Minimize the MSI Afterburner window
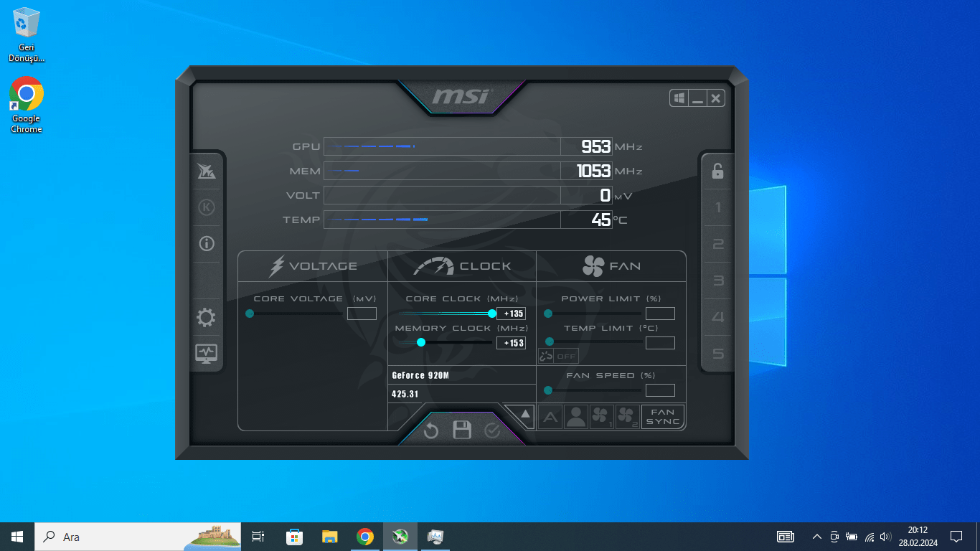The image size is (980, 551). pos(697,98)
